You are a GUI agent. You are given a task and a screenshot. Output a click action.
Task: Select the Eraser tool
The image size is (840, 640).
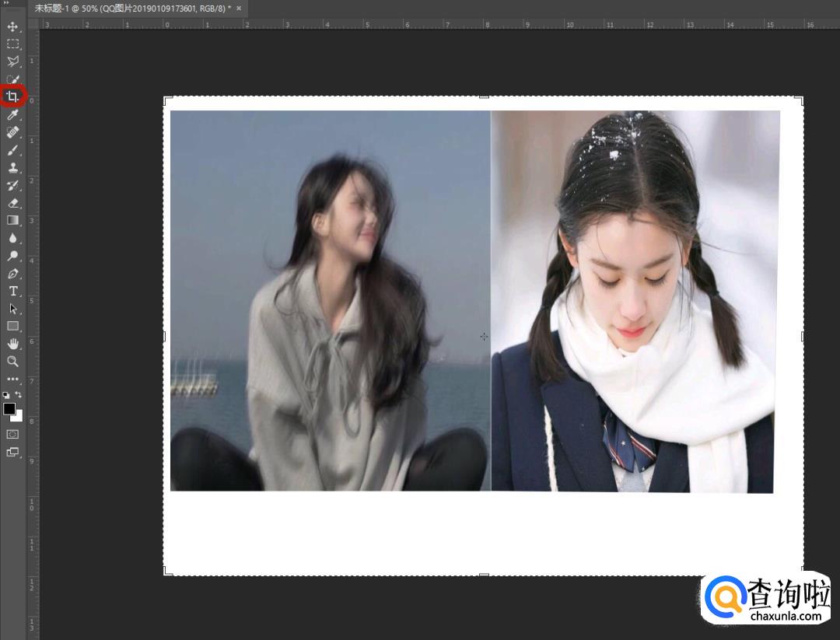pyautogui.click(x=12, y=203)
